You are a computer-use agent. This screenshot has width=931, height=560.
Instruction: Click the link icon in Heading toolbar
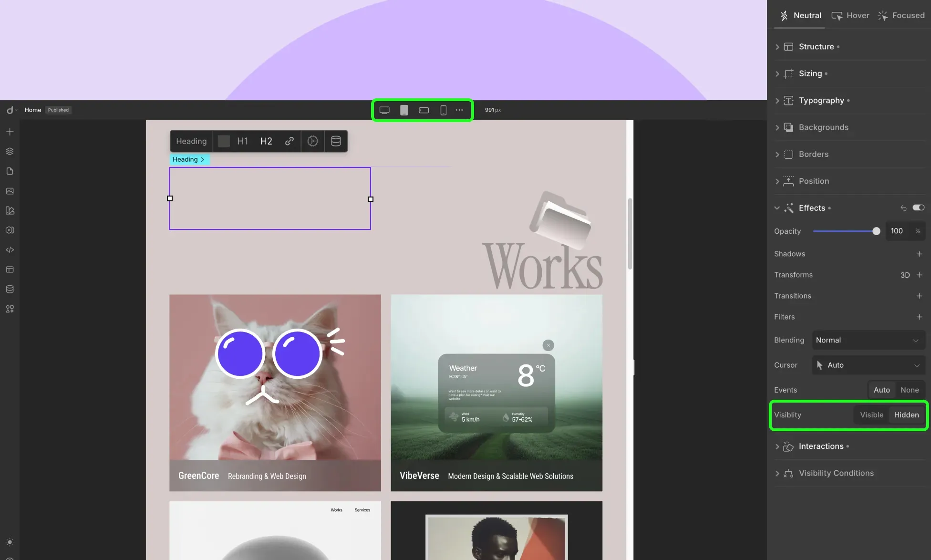coord(289,141)
